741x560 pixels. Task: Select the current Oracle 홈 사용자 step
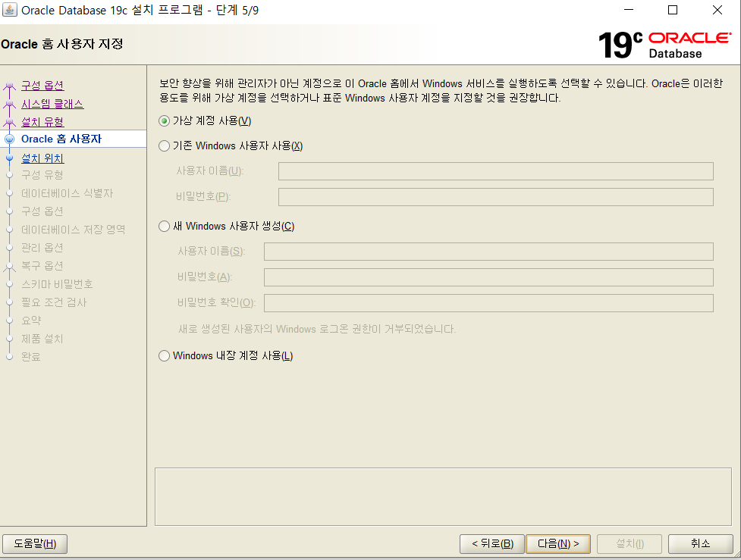coord(61,139)
